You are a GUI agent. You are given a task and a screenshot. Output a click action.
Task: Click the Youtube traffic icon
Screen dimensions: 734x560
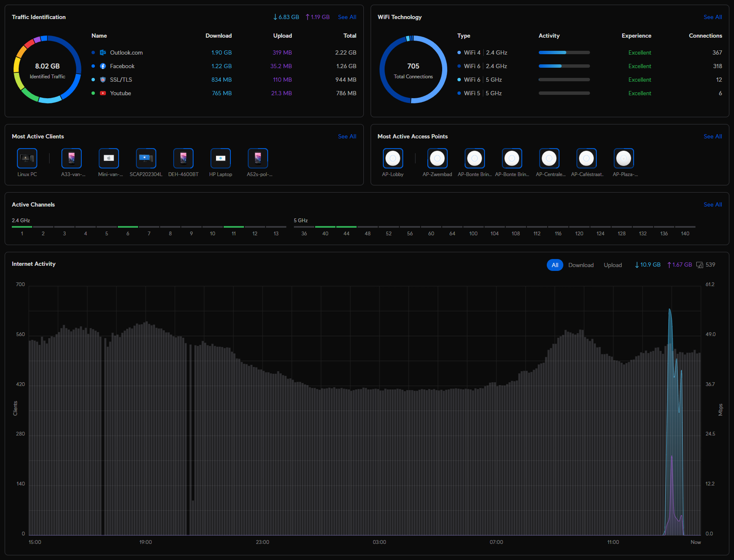pos(103,93)
